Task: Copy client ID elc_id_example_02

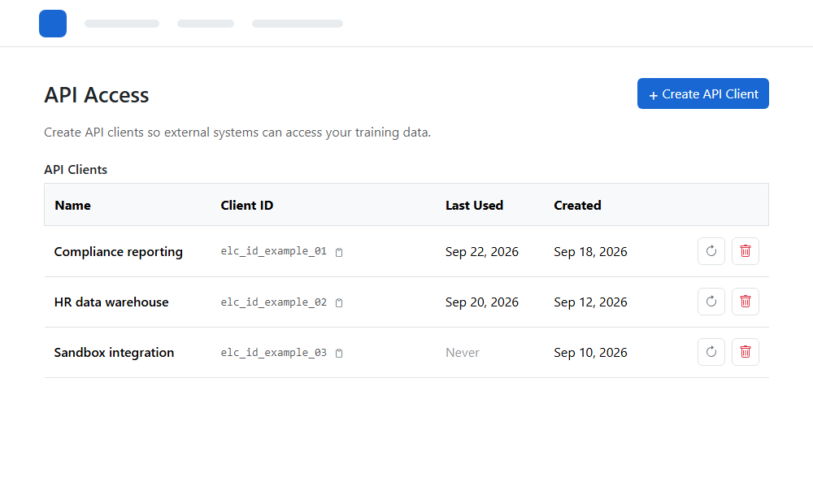Action: pyautogui.click(x=338, y=302)
